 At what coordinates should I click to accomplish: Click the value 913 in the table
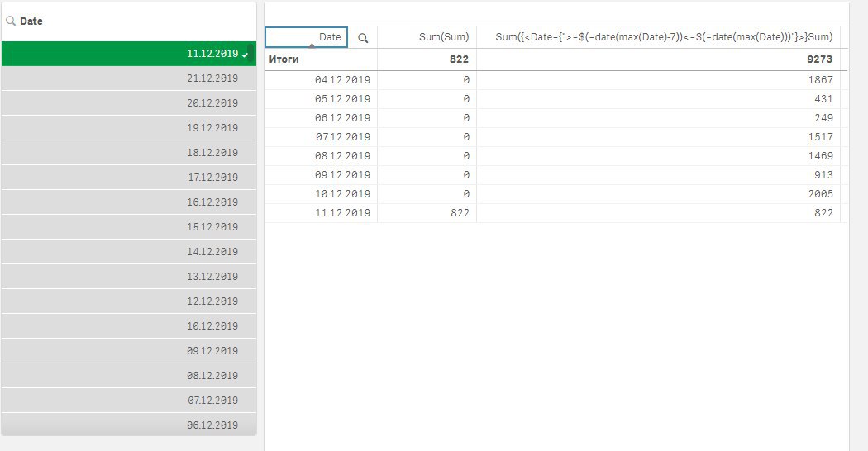click(823, 175)
